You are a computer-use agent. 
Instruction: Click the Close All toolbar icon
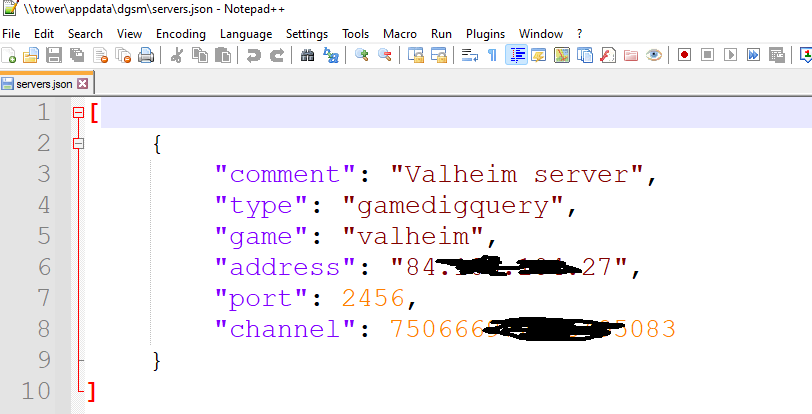[123, 54]
